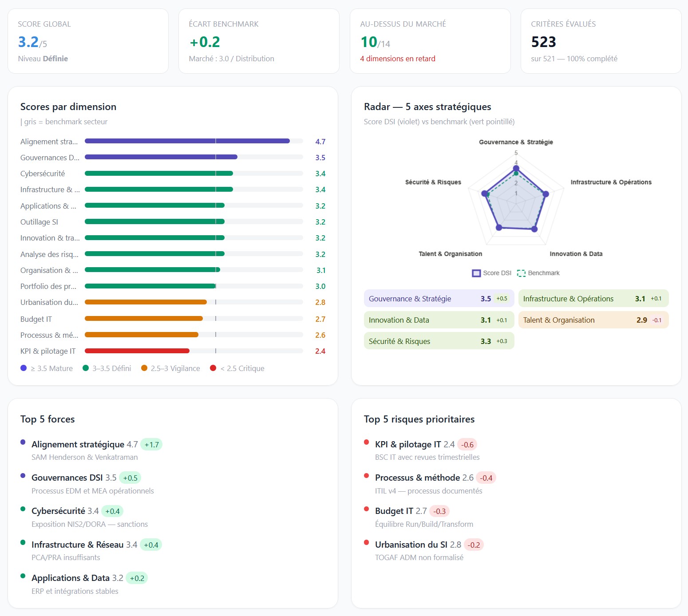688x616 pixels.
Task: Select the Sécurité & Risques radar point
Action: tap(484, 193)
